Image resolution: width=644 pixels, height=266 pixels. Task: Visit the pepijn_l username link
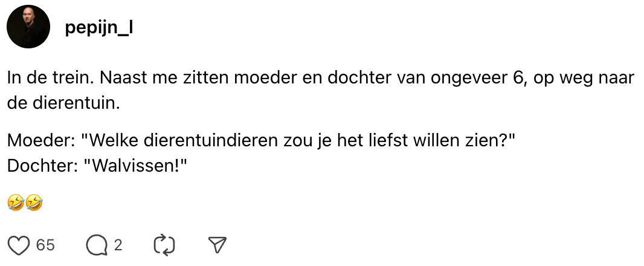(98, 28)
